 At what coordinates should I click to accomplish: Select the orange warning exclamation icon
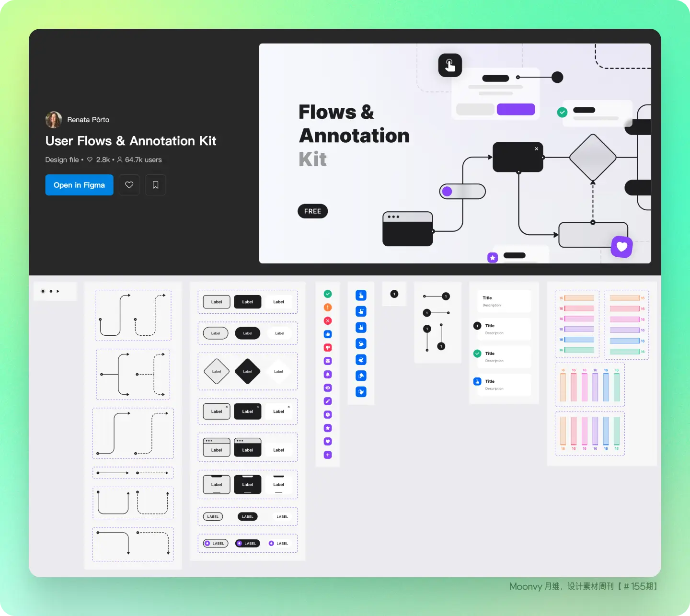pos(328,308)
